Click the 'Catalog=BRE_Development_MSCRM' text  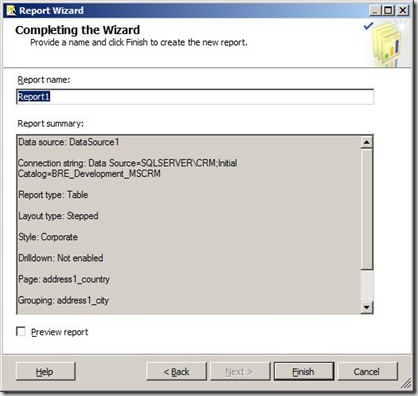[89, 174]
